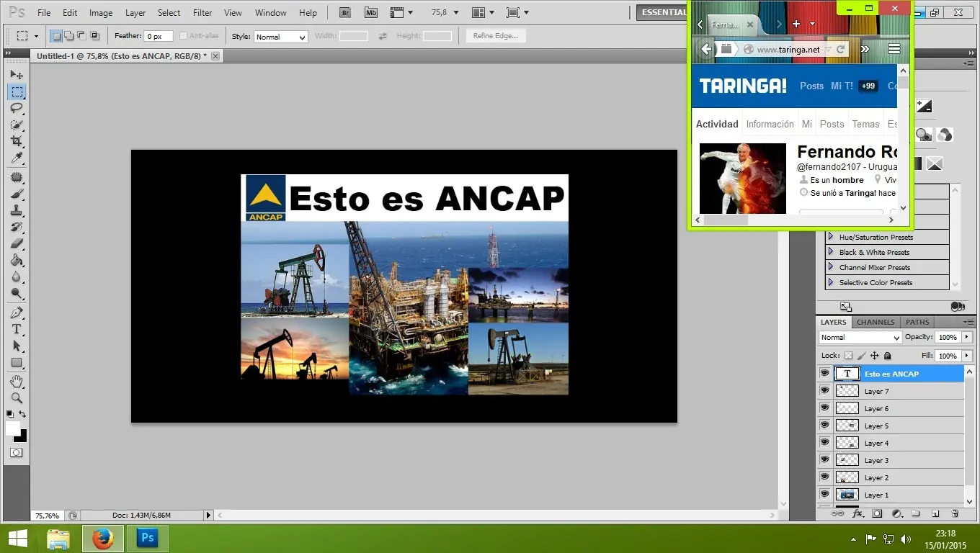The width and height of the screenshot is (980, 553).
Task: Create a new layer from Layers panel
Action: point(935,513)
